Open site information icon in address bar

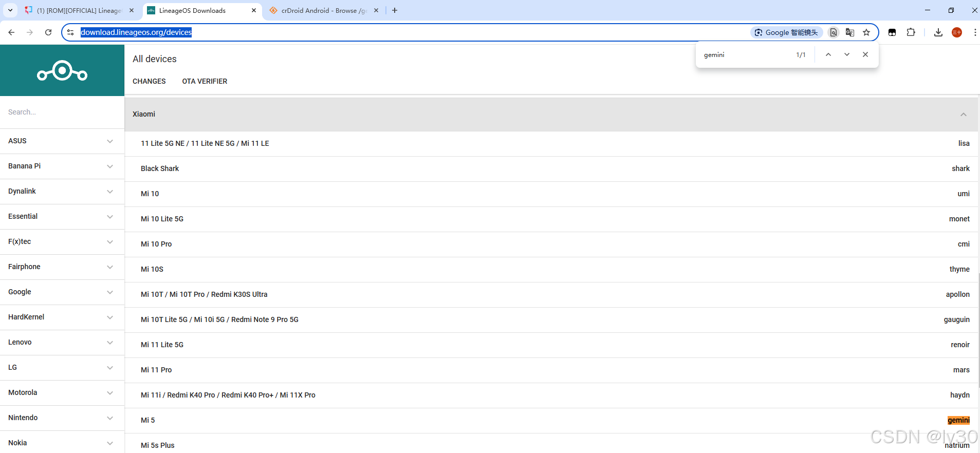pos(70,32)
